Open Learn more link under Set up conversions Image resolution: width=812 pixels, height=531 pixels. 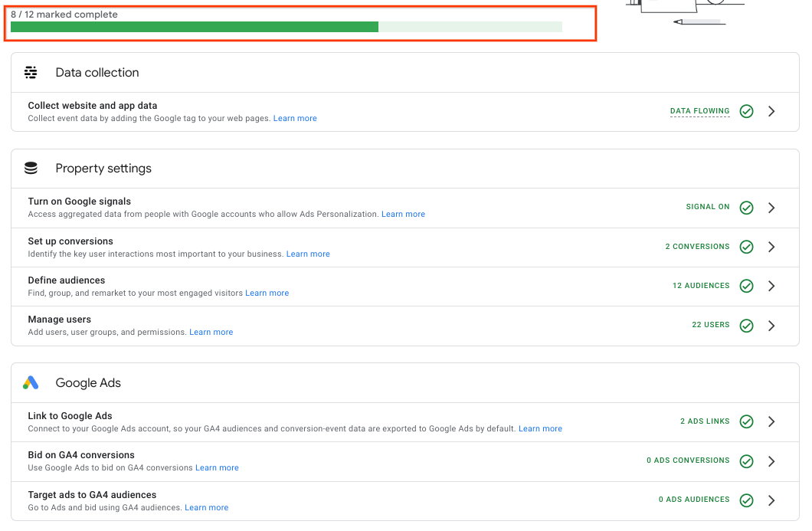(x=308, y=254)
